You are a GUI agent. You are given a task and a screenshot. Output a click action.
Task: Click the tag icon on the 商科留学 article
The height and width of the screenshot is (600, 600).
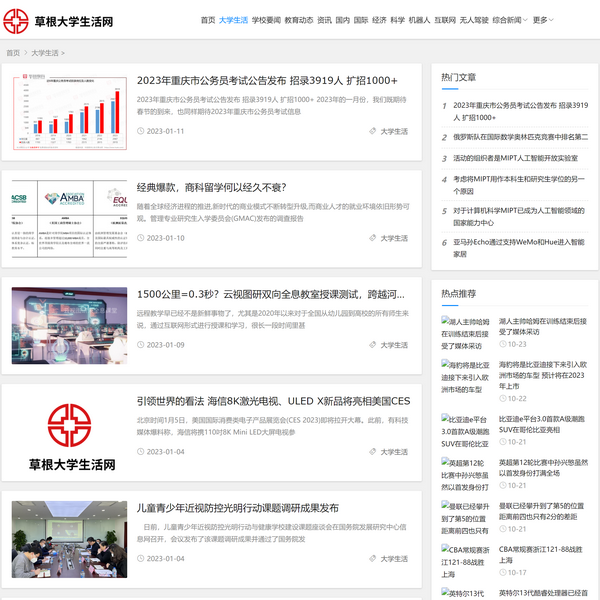point(373,238)
